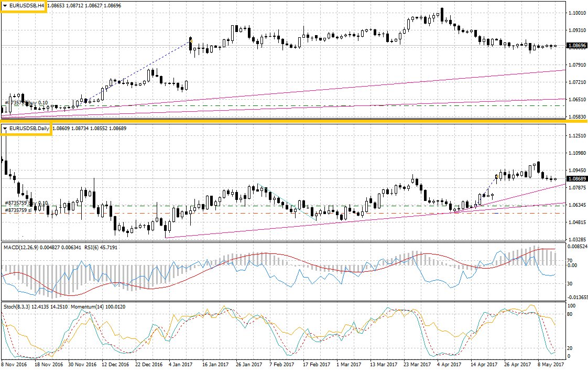This screenshot has height=372, width=588.
Task: Select the Stoch(8,3,3) indicator label
Action: (16, 307)
